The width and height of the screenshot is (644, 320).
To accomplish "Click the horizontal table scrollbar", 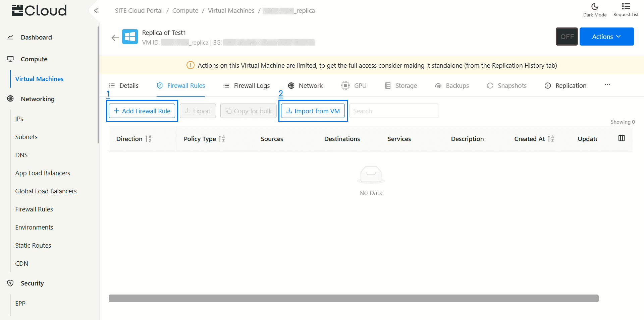I will (x=354, y=298).
